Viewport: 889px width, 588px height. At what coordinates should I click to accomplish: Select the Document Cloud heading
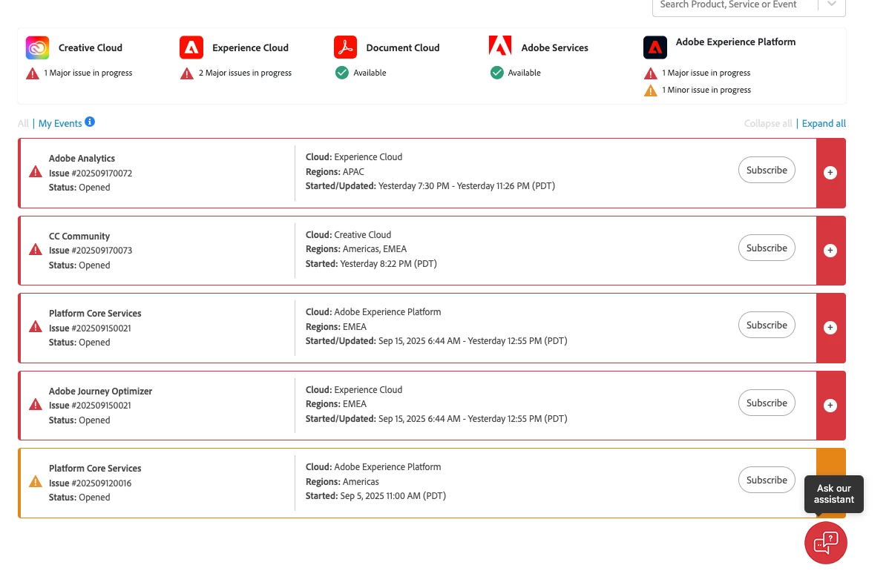pos(402,47)
